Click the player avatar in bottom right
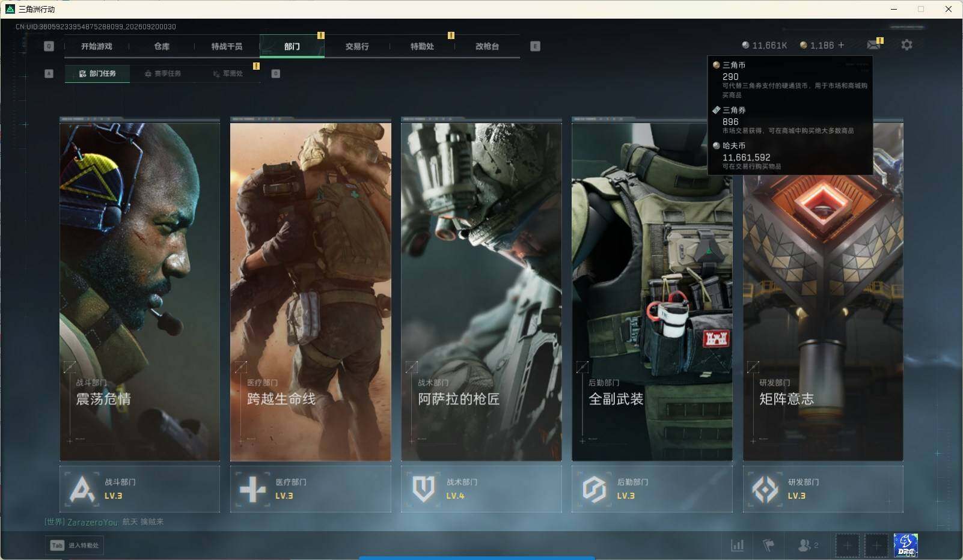This screenshot has width=963, height=560. [x=905, y=546]
